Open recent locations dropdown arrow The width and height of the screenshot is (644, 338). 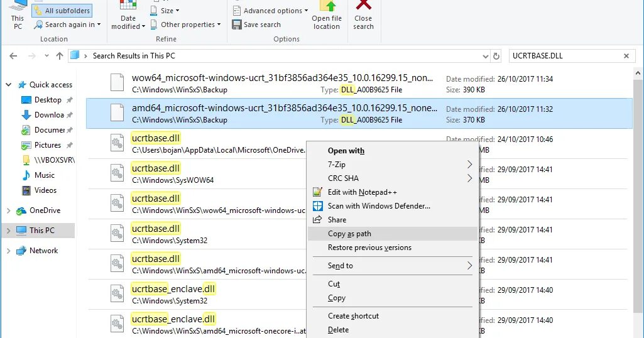46,56
